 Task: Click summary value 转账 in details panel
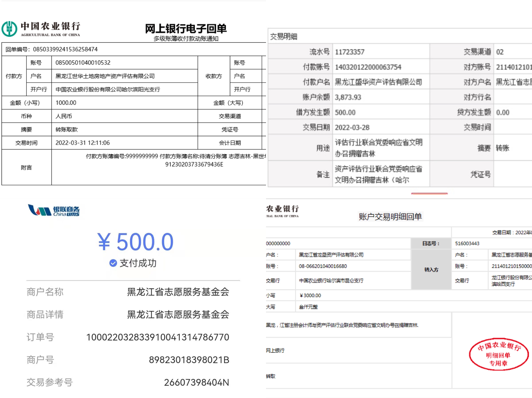(x=503, y=148)
